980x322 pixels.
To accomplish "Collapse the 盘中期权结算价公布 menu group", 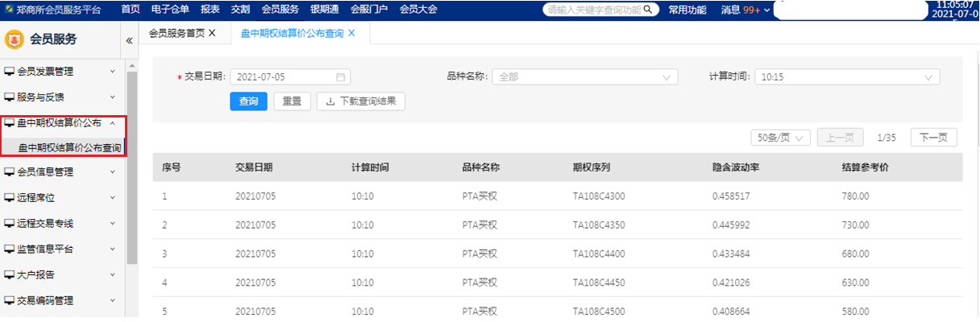I will tap(113, 123).
